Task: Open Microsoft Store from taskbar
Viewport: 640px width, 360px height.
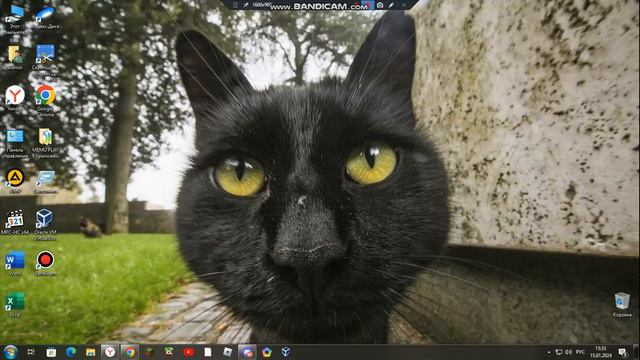Action: (x=51, y=352)
